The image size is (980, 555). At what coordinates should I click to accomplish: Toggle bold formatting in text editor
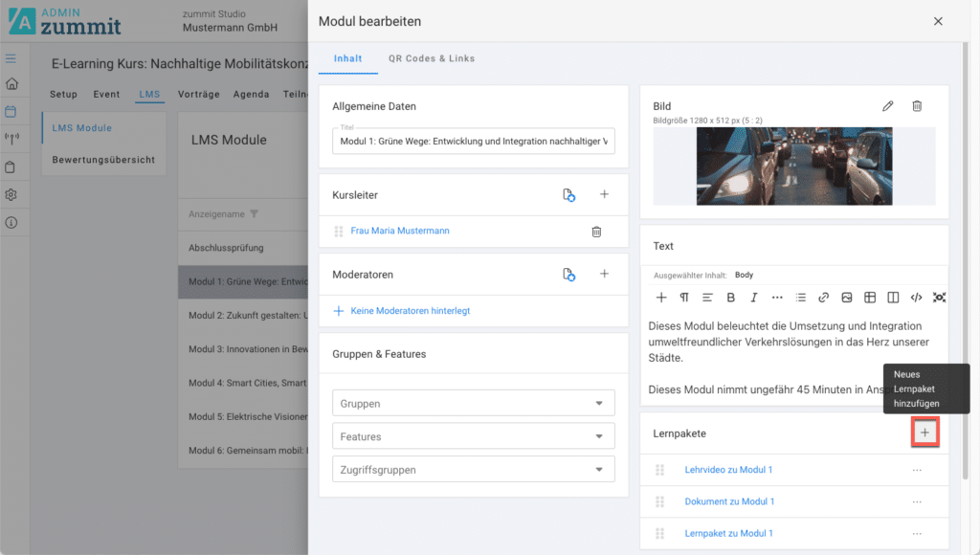click(730, 298)
